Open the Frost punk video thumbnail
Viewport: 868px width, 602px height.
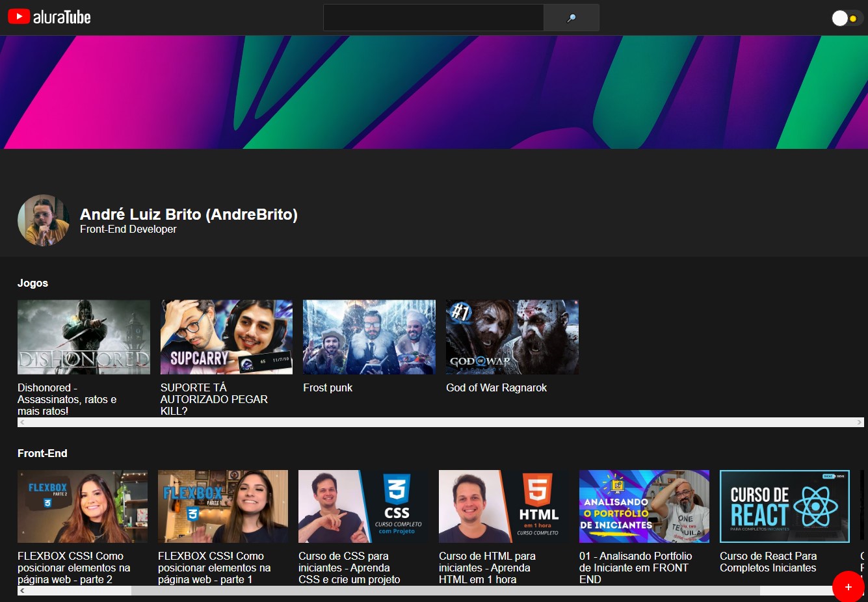tap(369, 337)
